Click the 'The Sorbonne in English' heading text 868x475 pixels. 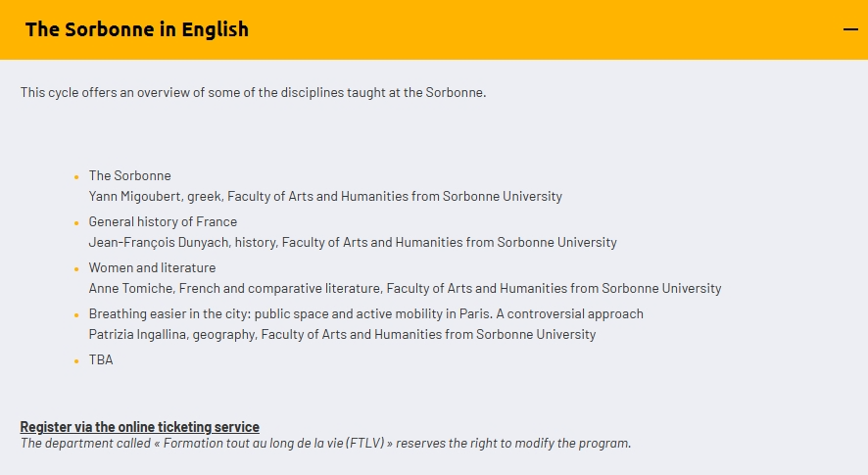(137, 29)
